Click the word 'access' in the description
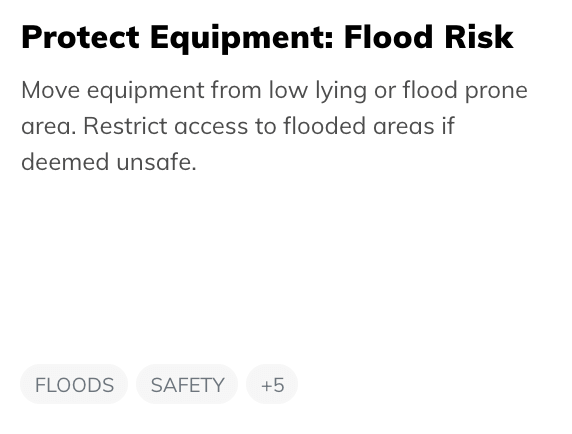The image size is (572, 434). (x=211, y=128)
